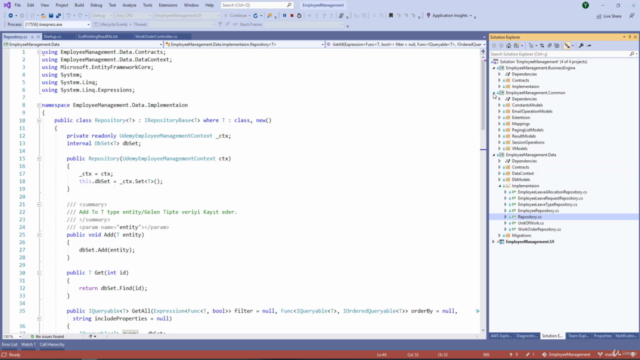Click the feedback icon near Live Share
The height and width of the screenshot is (360, 640).
coord(632,16)
